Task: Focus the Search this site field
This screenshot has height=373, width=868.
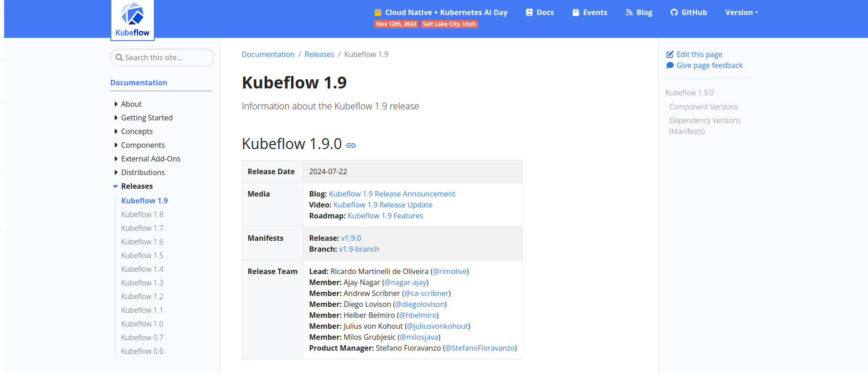Action: 162,57
